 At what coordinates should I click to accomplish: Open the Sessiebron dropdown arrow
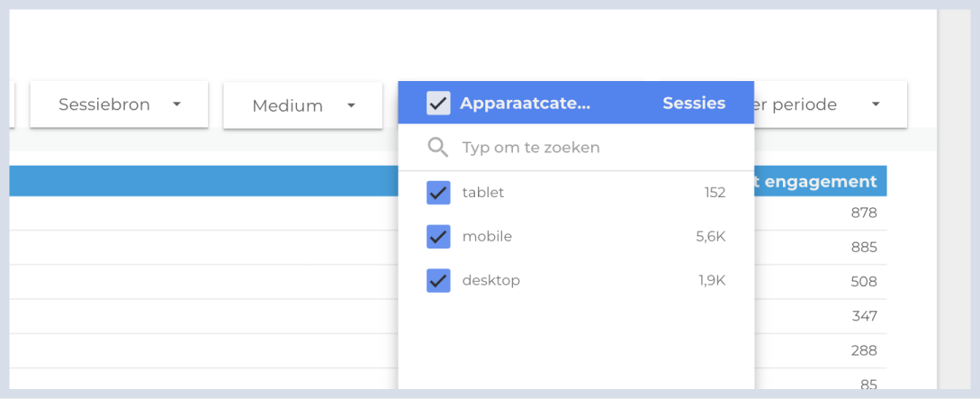(x=177, y=104)
